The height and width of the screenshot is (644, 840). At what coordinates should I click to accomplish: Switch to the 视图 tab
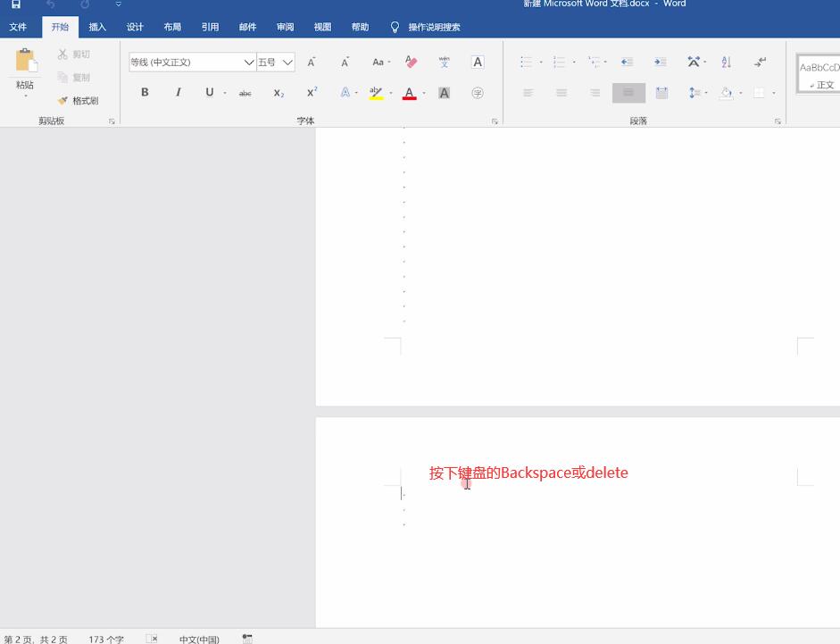[x=322, y=27]
